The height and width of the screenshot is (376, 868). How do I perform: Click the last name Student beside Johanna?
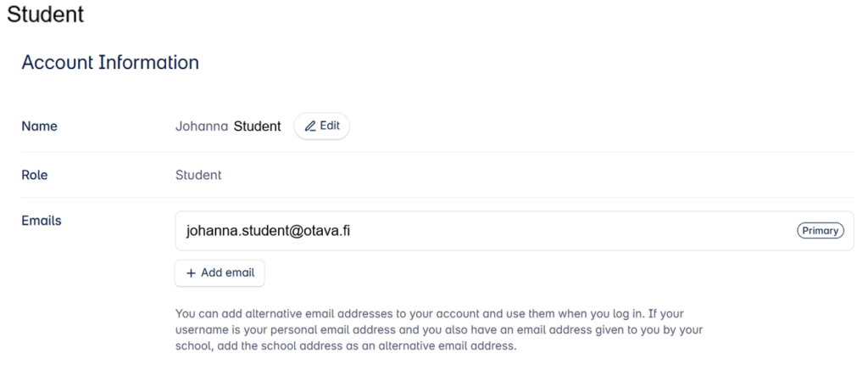[257, 126]
